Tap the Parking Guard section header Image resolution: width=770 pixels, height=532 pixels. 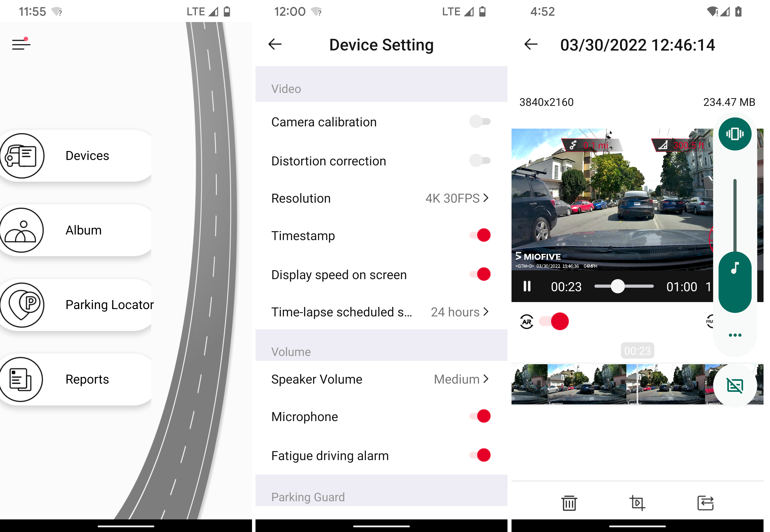point(381,491)
